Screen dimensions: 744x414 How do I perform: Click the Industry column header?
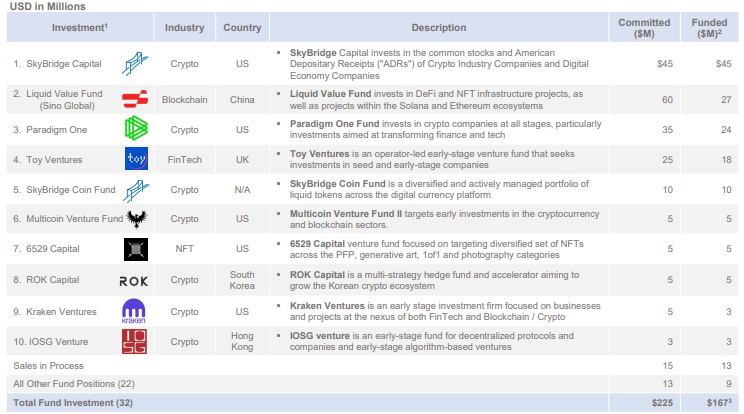(x=185, y=27)
